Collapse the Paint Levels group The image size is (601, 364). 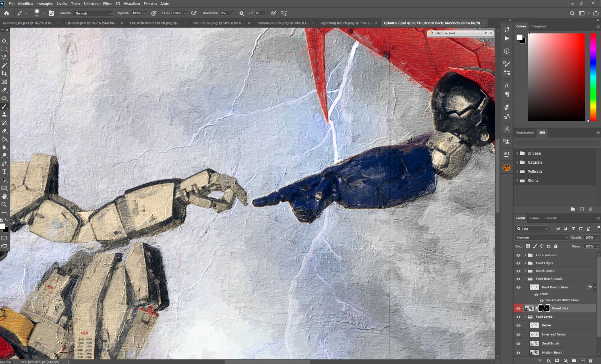525,317
